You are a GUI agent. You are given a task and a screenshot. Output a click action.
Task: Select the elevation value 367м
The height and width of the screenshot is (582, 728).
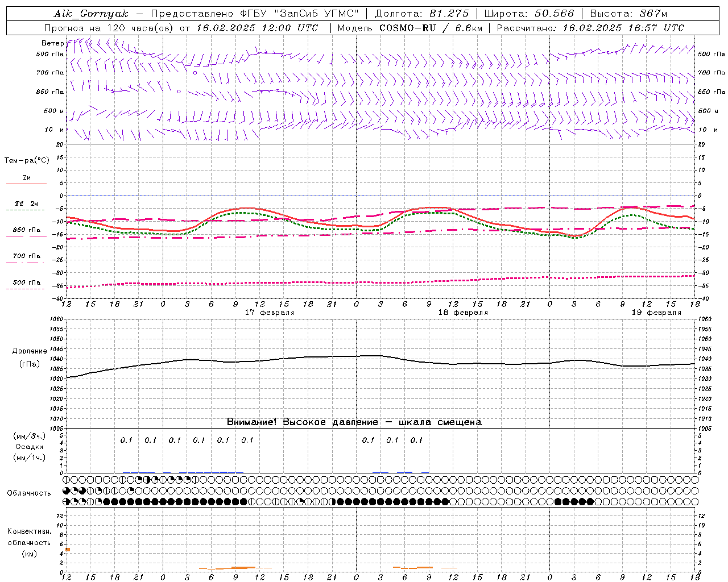[653, 14]
